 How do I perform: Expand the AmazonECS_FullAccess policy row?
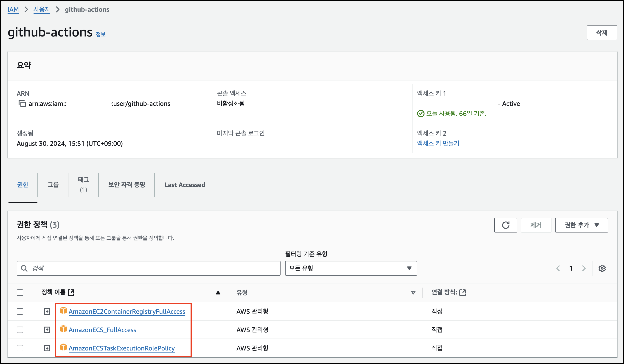47,330
